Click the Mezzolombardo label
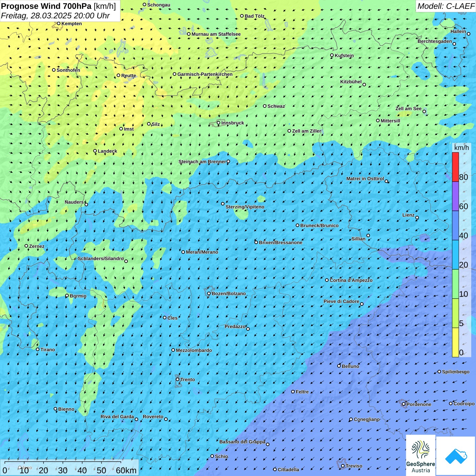The height and width of the screenshot is (476, 476). point(194,350)
